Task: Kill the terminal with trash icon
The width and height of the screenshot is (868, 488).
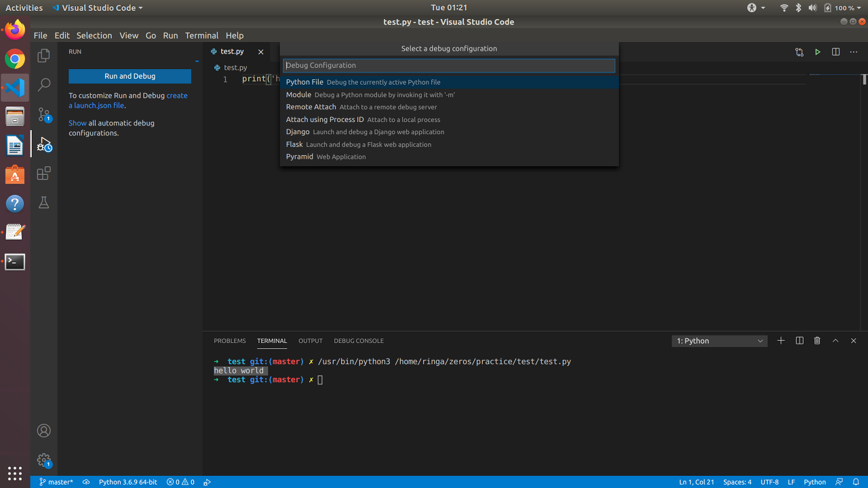Action: (817, 340)
